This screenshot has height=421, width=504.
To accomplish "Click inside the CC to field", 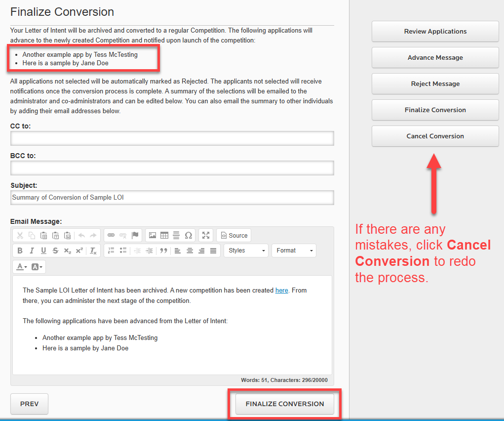I will coord(172,138).
